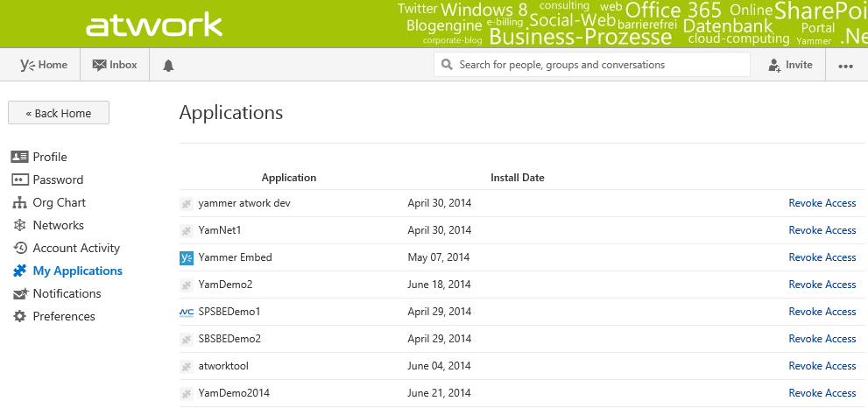Click the SPSBEDemo1 app icon
This screenshot has width=868, height=415.
[186, 312]
